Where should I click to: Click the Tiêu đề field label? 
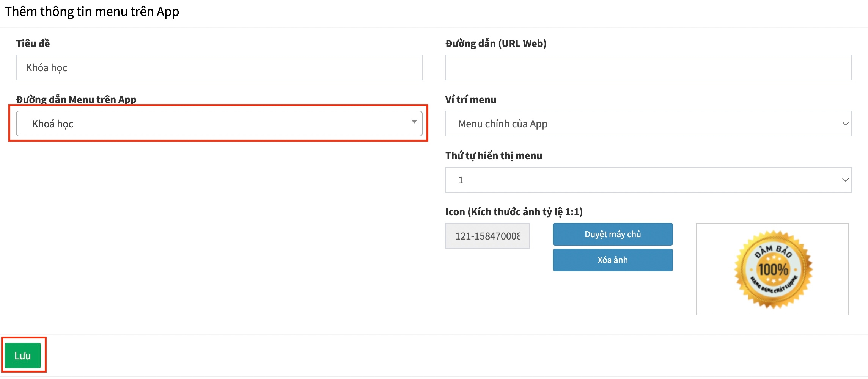[33, 44]
